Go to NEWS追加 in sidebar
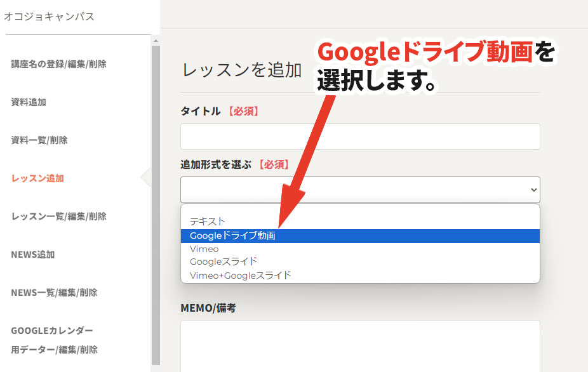Screen dimensions: 588x372 [33, 255]
